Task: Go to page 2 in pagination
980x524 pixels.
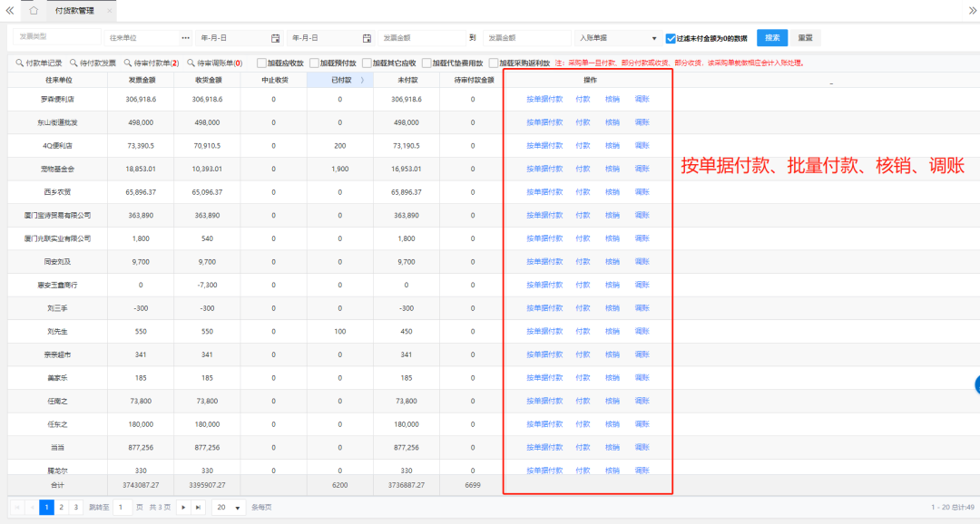Action: tap(61, 508)
